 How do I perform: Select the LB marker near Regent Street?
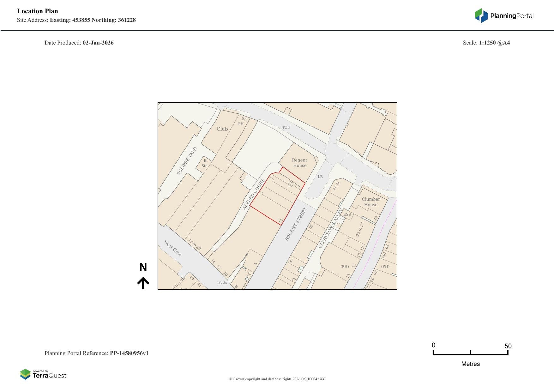pos(320,177)
